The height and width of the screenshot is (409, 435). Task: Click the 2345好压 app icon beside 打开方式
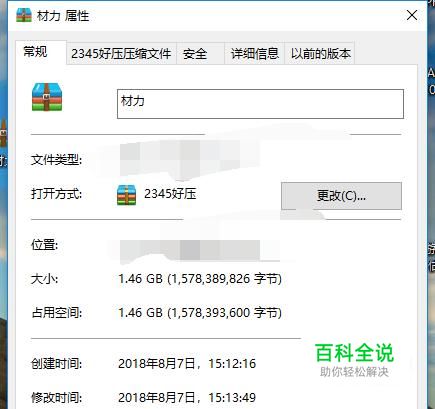(126, 195)
